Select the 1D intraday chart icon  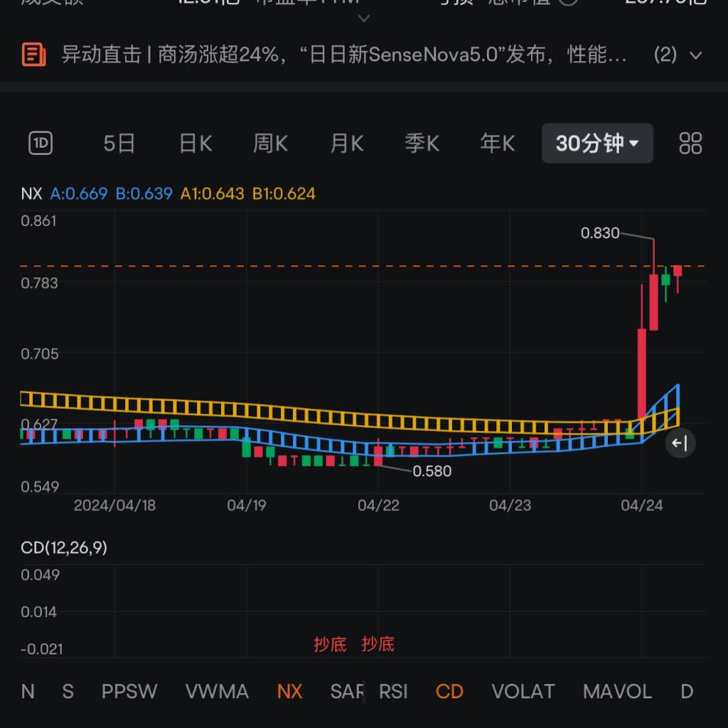click(x=41, y=144)
